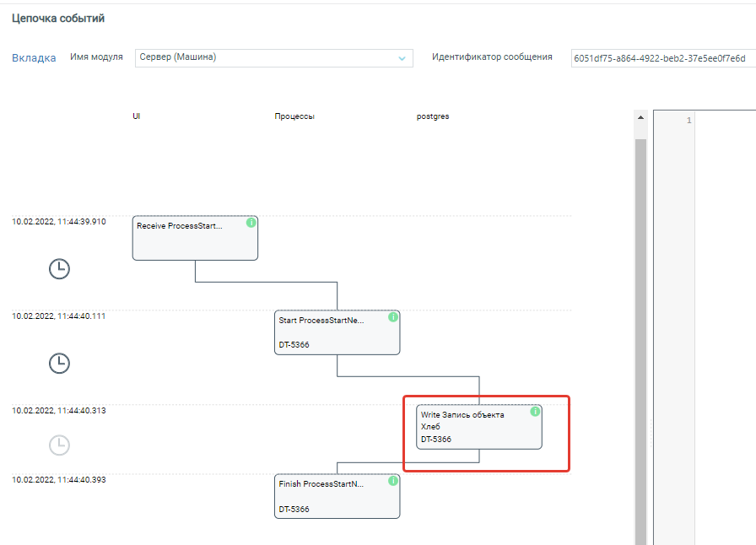Screen dimensions: 756x545
Task: Click the scrollbar up arrow
Action: [640, 117]
